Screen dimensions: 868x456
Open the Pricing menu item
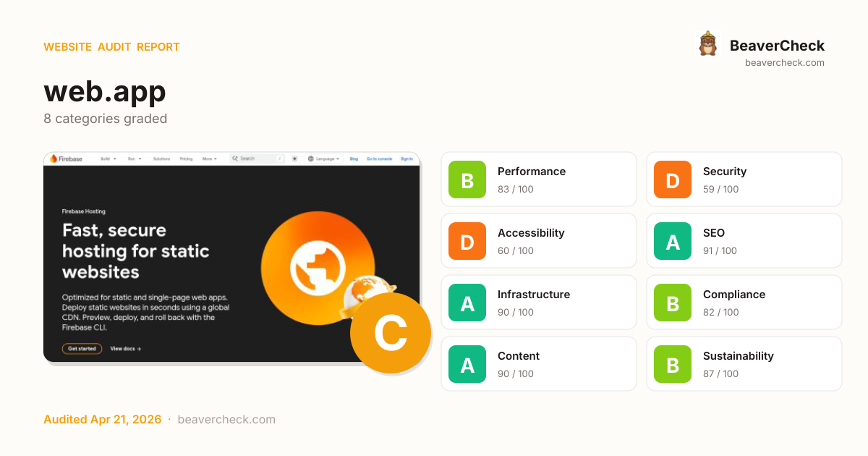pos(186,159)
